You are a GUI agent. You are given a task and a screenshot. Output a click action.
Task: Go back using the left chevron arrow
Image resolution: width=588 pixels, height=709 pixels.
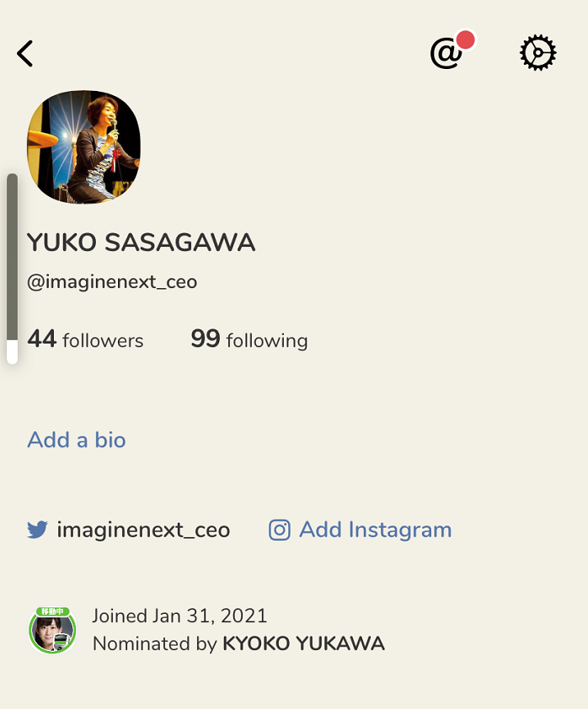25,53
